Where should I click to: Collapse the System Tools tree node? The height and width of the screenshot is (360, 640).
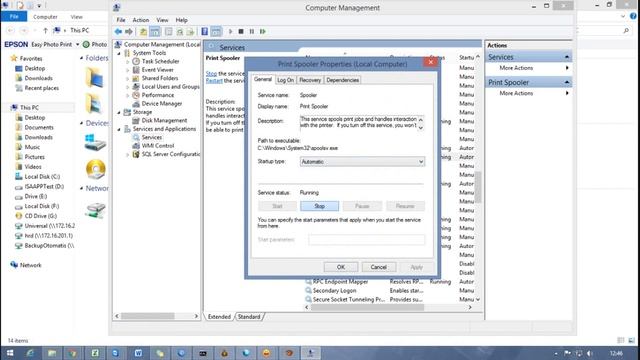click(x=119, y=53)
